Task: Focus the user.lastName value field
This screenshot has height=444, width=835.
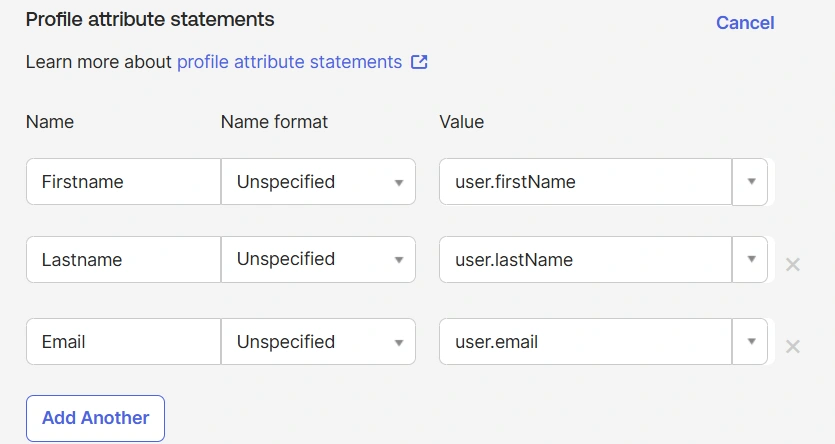Action: click(x=586, y=259)
